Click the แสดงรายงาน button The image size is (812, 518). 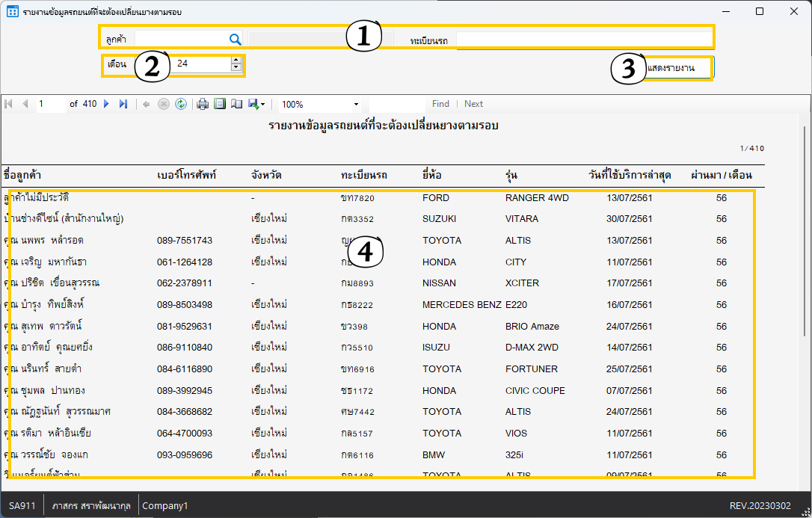point(676,67)
